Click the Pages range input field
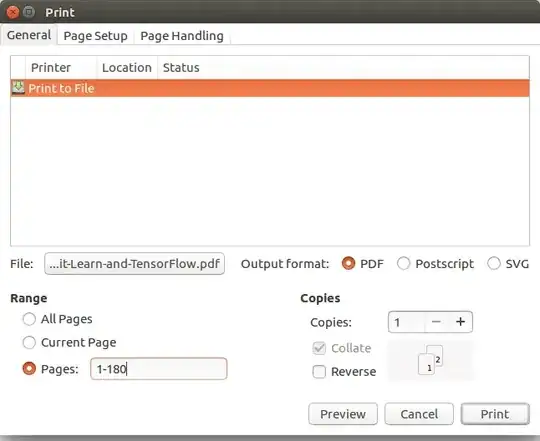540x441 pixels. [x=159, y=369]
